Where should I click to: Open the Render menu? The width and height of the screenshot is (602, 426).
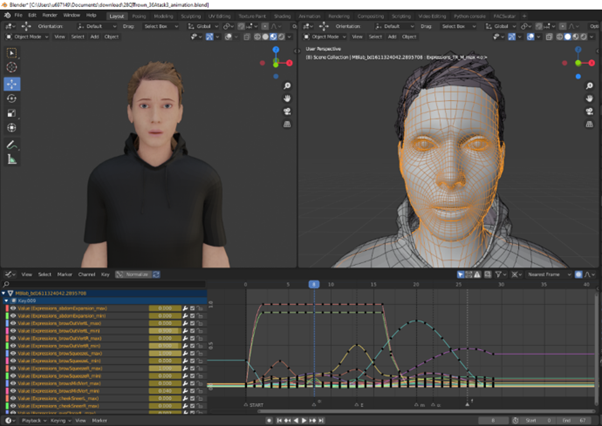click(x=48, y=16)
